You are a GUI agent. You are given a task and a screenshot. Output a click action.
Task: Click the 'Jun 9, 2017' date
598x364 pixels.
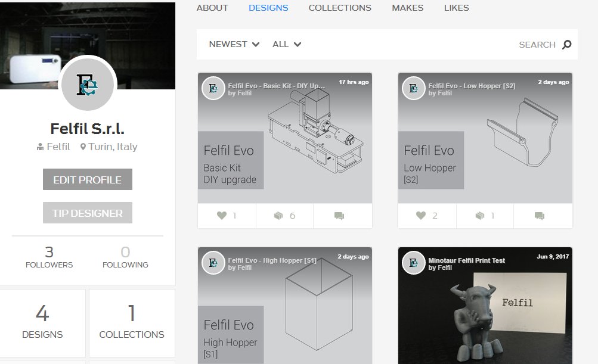click(553, 257)
